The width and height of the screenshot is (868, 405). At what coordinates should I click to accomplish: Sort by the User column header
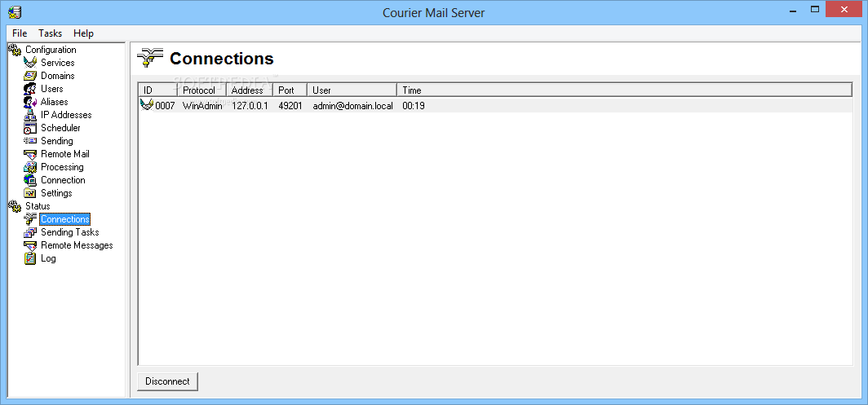[x=352, y=90]
